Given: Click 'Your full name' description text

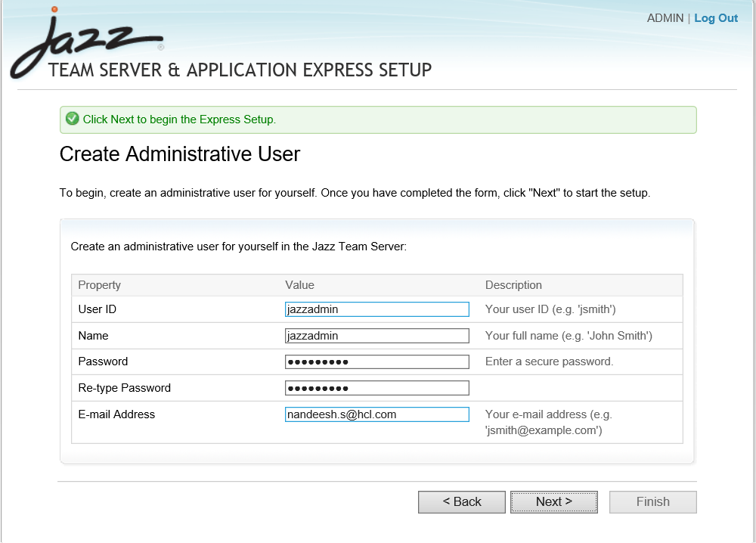Looking at the screenshot, I should pyautogui.click(x=569, y=336).
